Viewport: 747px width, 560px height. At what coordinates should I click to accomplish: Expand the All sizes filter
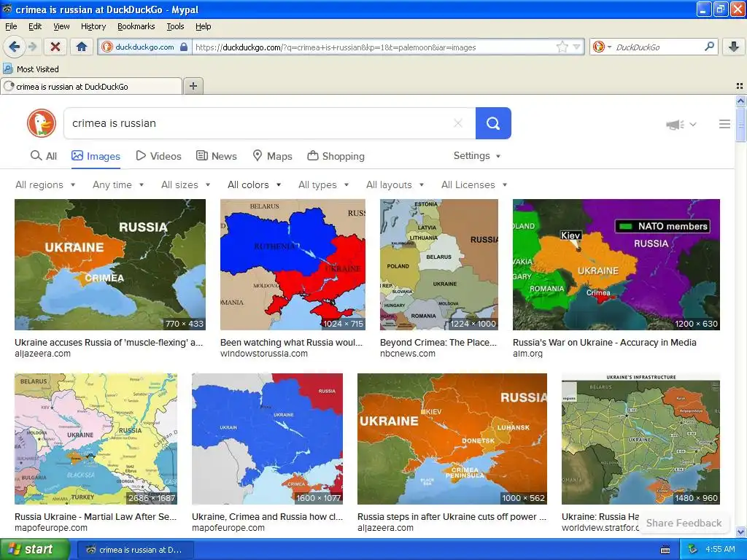tap(186, 184)
